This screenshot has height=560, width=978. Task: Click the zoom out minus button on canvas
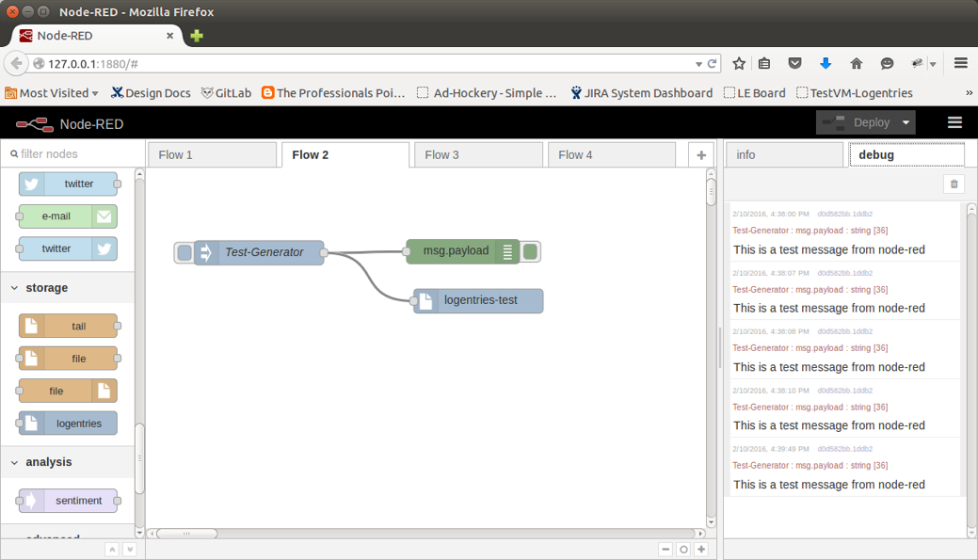[x=665, y=550]
